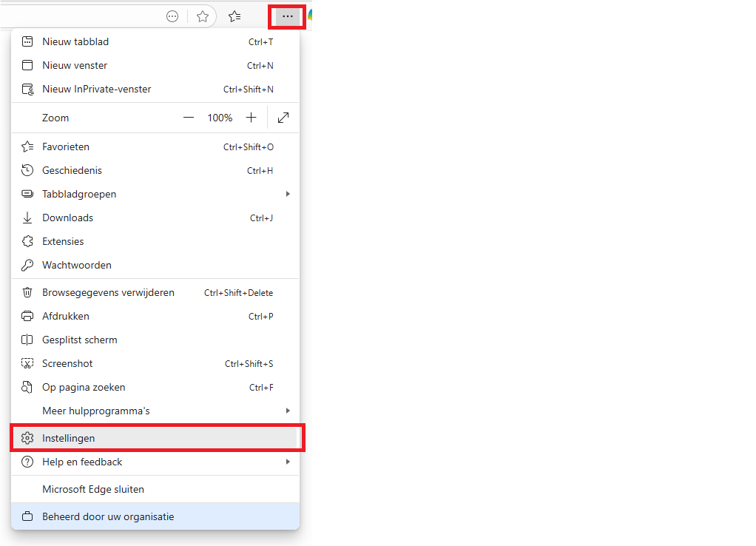Image resolution: width=756 pixels, height=546 pixels.
Task: Click the three-dot Settings and more button
Action: (x=288, y=16)
